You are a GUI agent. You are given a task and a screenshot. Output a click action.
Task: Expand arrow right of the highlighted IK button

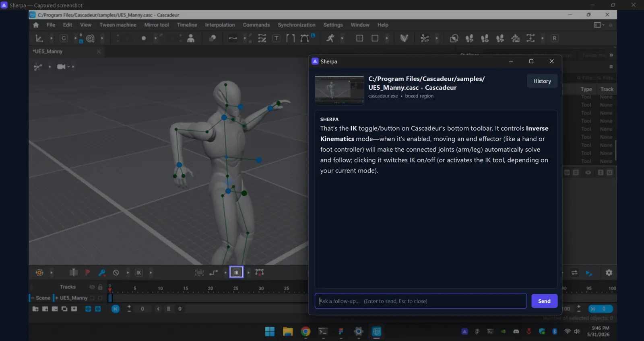click(x=248, y=273)
